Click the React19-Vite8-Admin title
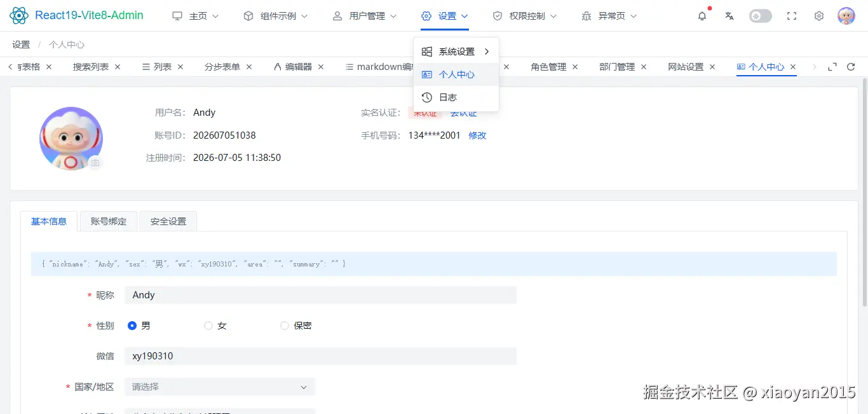The image size is (868, 414). 89,15
